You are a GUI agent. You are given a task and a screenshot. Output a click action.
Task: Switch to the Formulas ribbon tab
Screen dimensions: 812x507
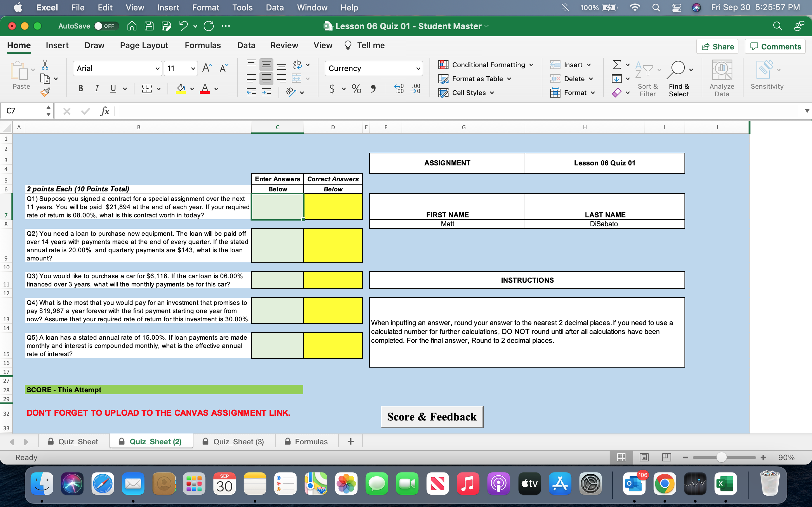point(203,45)
